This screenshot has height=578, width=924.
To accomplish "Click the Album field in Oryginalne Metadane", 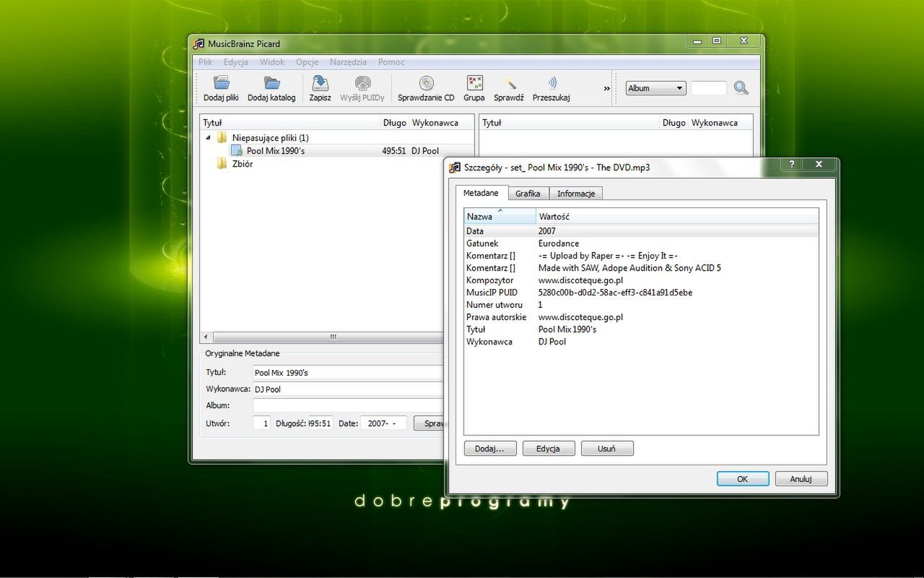I will pyautogui.click(x=349, y=406).
